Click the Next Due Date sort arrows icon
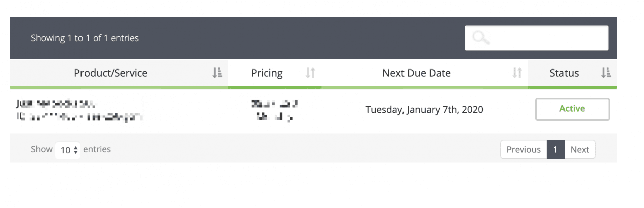 click(x=517, y=73)
